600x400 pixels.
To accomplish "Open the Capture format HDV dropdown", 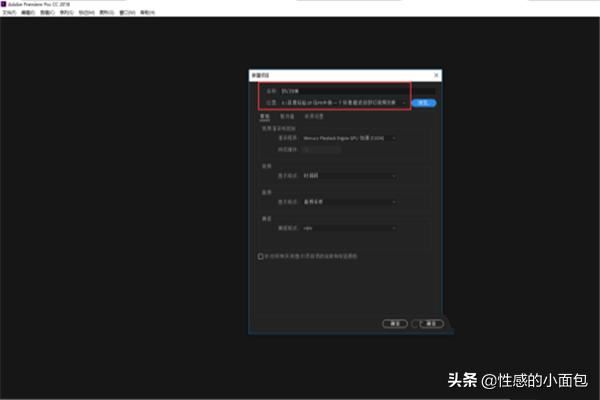I will pos(349,228).
